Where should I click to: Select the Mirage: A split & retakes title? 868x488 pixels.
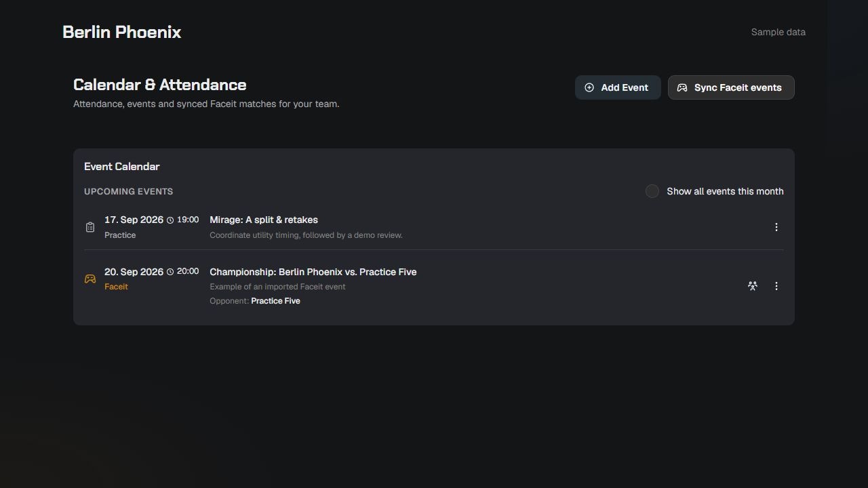click(264, 220)
